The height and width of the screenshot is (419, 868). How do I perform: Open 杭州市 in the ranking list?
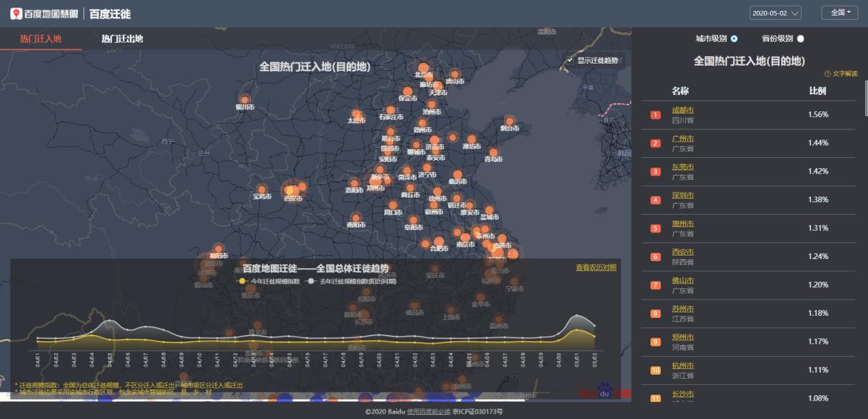coord(683,366)
